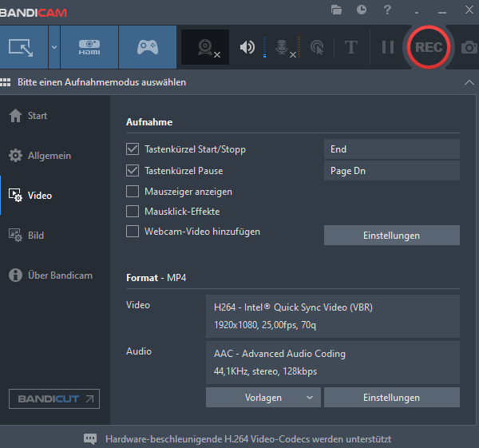Open the Allgemein settings tab
Image resolution: width=479 pixels, height=448 pixels.
55,156
